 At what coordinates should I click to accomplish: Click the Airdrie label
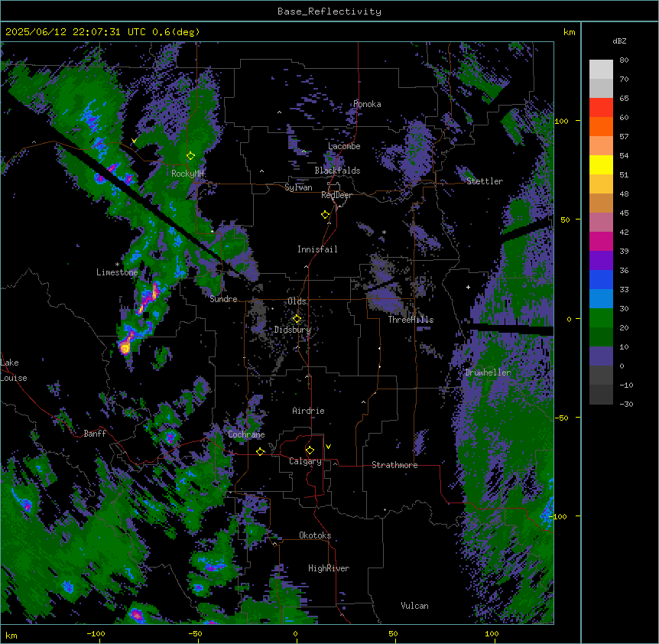coord(309,411)
